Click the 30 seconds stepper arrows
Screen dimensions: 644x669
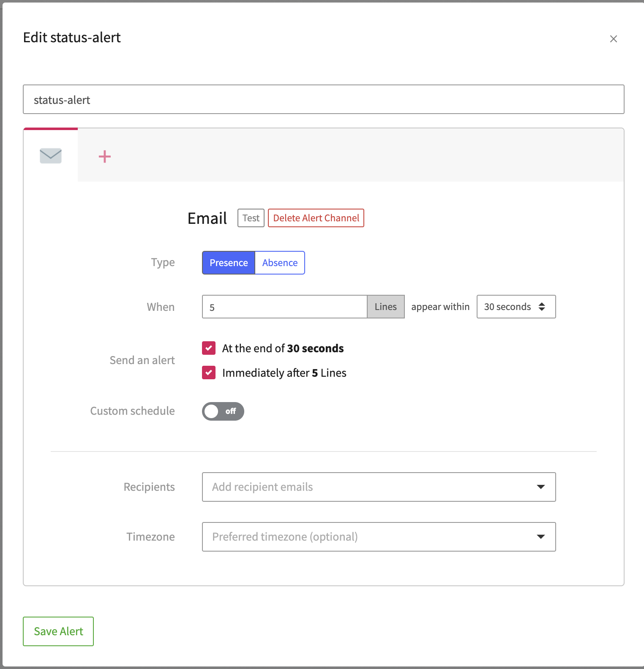tap(542, 307)
